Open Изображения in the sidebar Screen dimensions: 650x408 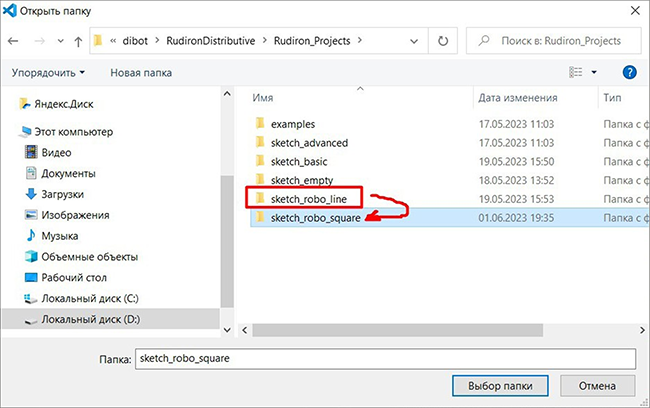(75, 215)
